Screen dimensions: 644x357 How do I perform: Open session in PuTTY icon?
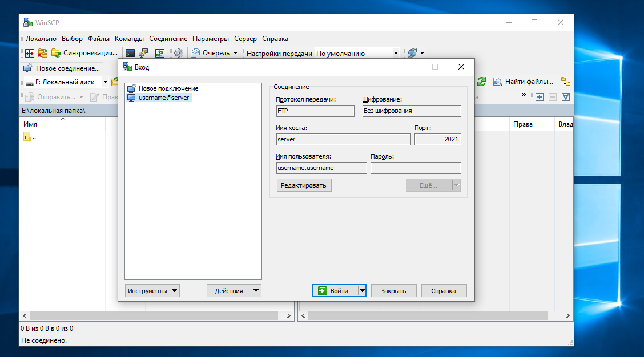pos(144,54)
